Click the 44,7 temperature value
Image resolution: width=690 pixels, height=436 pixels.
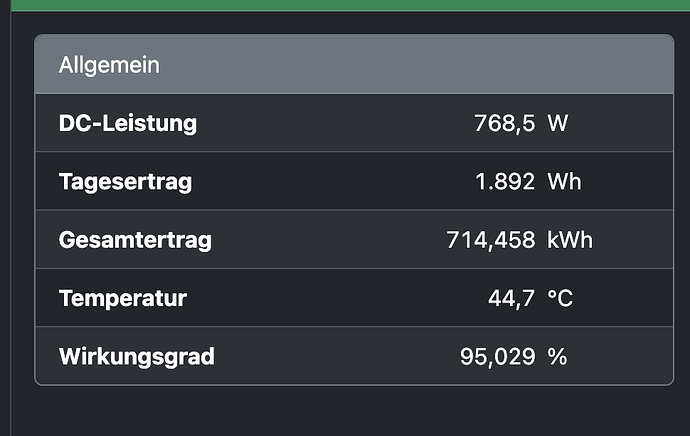(x=511, y=298)
